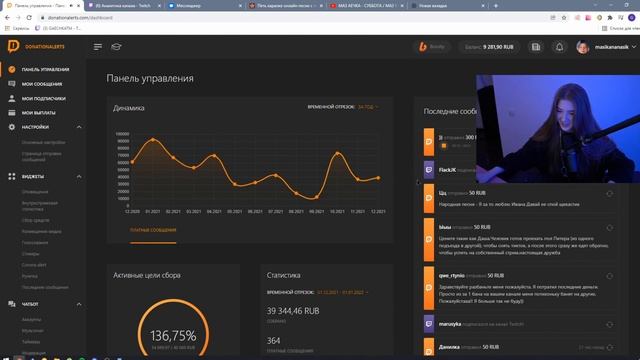Click the browser back arrow
Image resolution: width=640 pixels, height=360 pixels.
point(7,18)
